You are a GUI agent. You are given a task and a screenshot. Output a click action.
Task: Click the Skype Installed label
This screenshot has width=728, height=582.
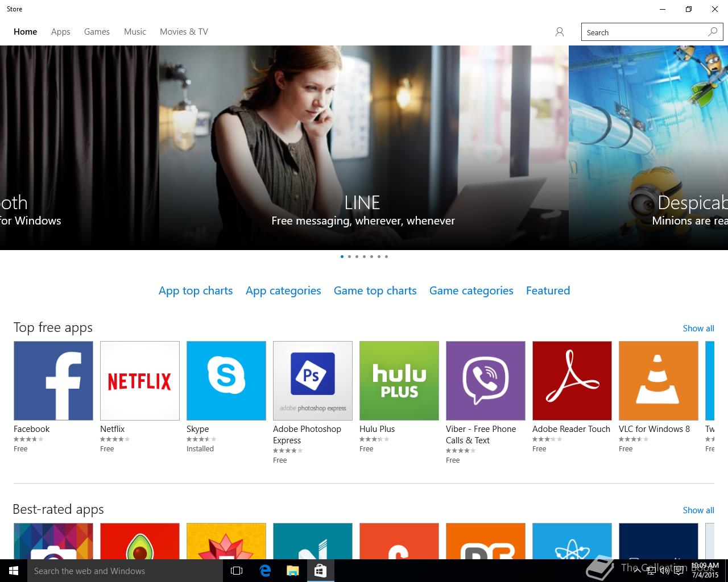200,449
